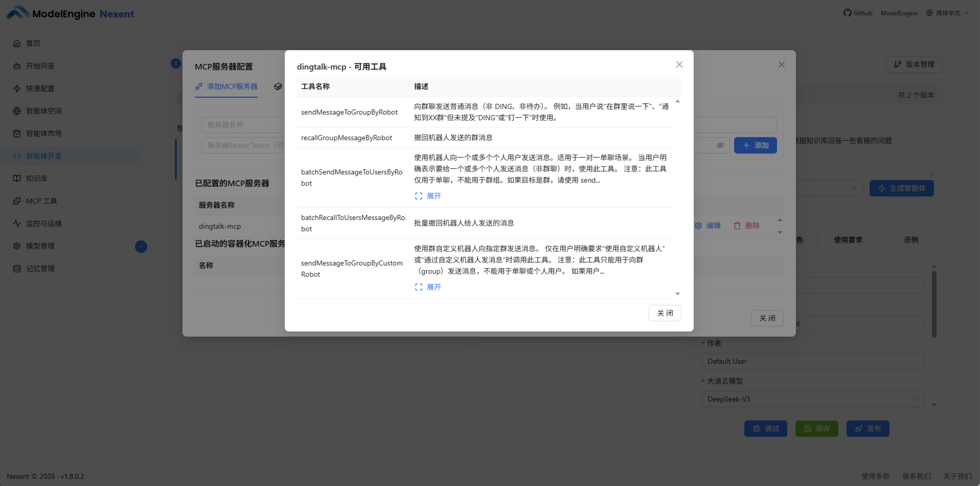Viewport: 980px width, 486px height.
Task: Open the 模型管理 model management icon
Action: [17, 246]
